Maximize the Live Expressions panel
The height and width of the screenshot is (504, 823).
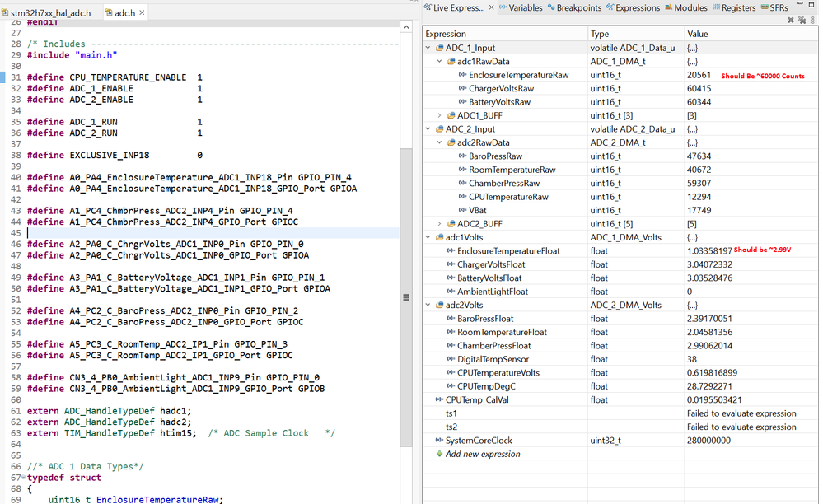click(x=811, y=4)
